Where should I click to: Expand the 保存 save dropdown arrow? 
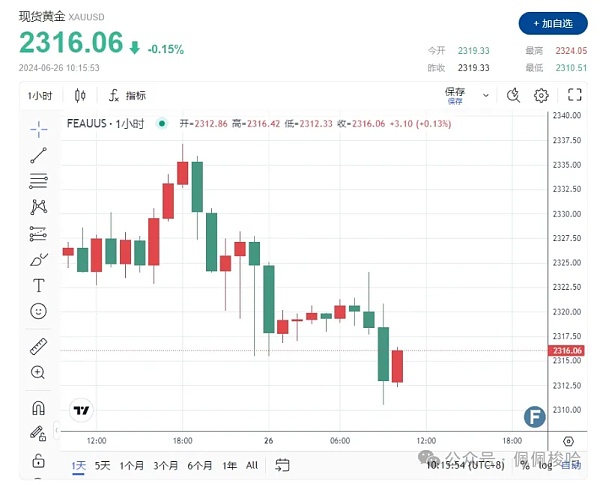click(x=486, y=96)
